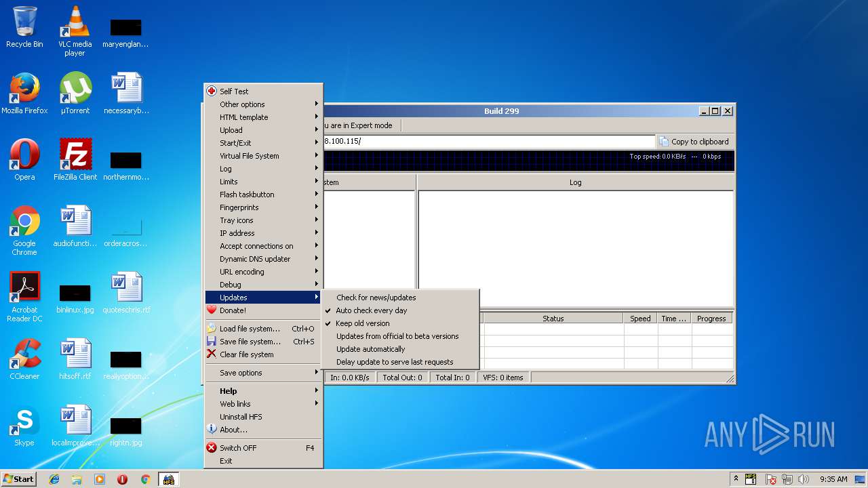
Task: Open the IP address menu entry
Action: pyautogui.click(x=264, y=233)
